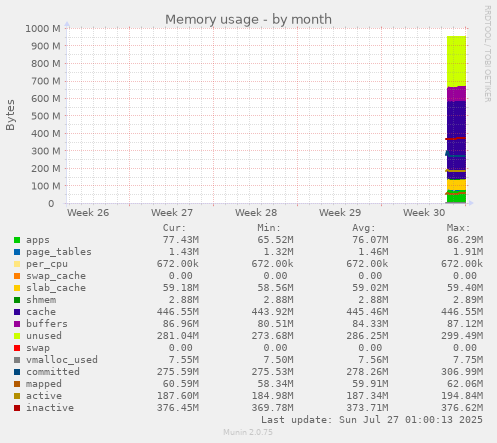Click the yellow slab_cache legend swatch
Viewport: 497px width, 443px height.
17,288
